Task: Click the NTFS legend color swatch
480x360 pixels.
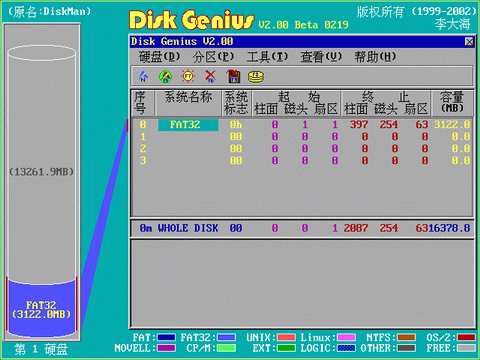Action: 406,338
